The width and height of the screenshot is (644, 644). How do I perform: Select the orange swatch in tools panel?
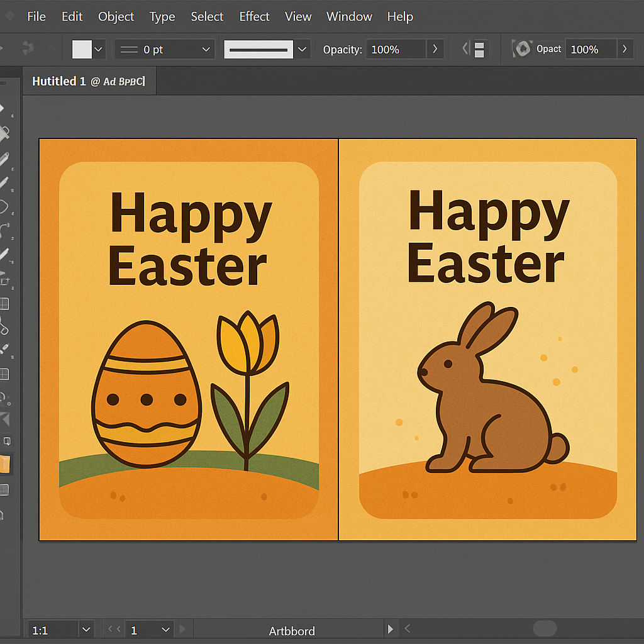point(4,464)
